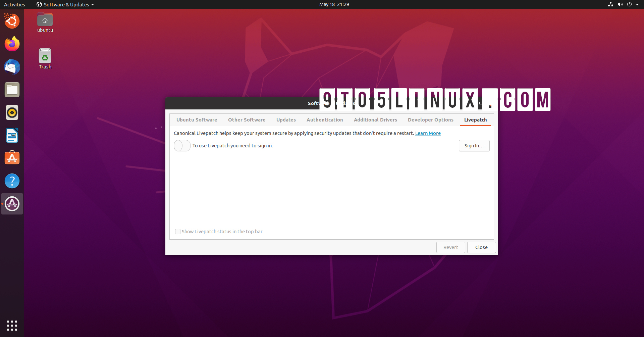Check Show Livepatch status in the top bar
Viewport: 644px width, 337px height.
178,232
